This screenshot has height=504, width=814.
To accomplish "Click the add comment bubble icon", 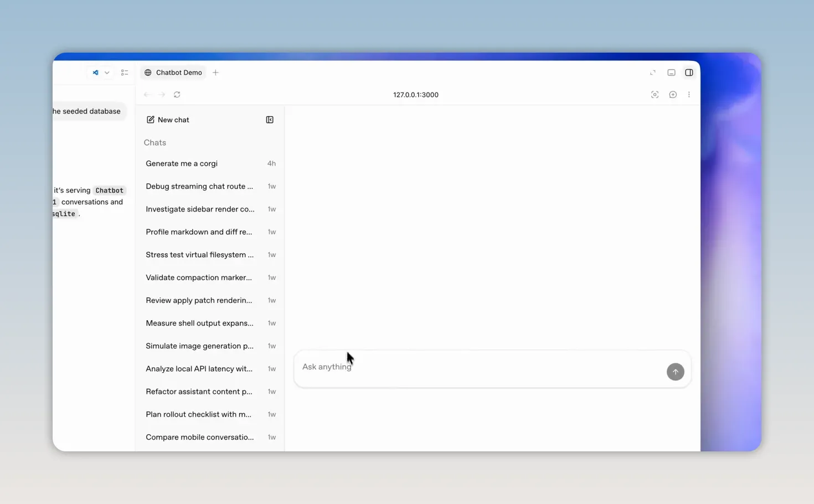I will (x=673, y=95).
